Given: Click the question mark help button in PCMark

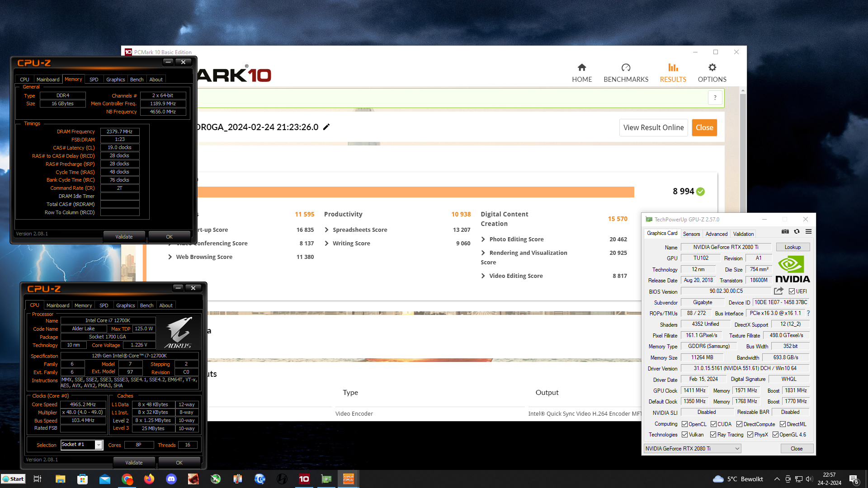Looking at the screenshot, I should tap(715, 98).
